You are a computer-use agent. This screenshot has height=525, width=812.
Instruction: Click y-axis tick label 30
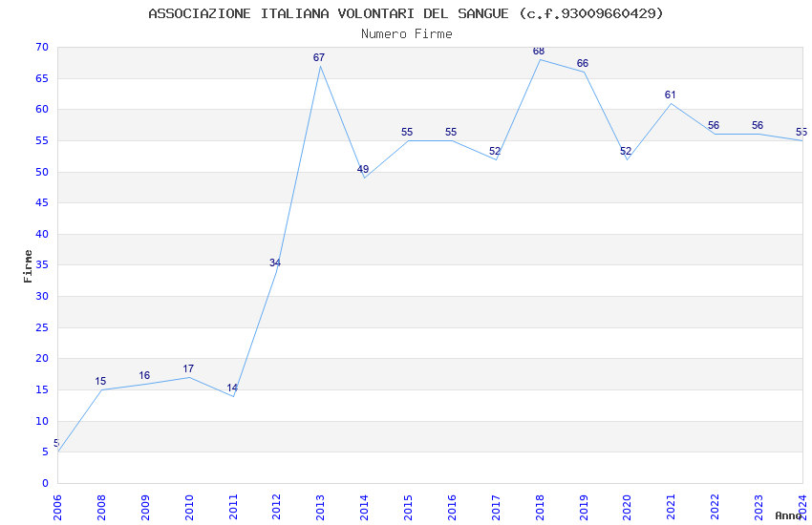click(42, 296)
